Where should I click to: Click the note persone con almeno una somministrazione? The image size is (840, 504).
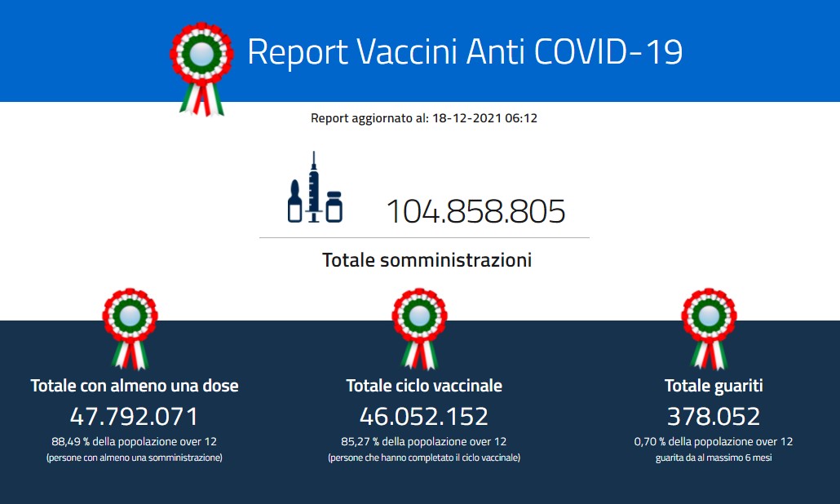pos(135,458)
